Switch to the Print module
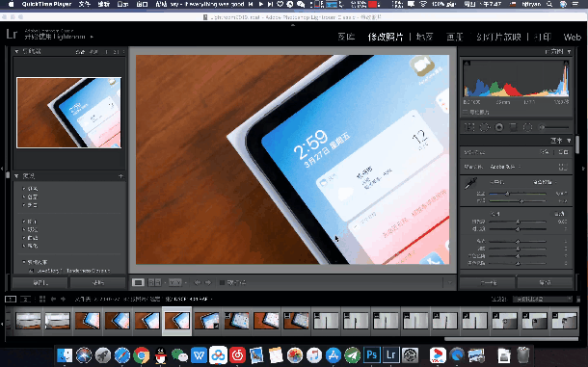 coord(543,37)
